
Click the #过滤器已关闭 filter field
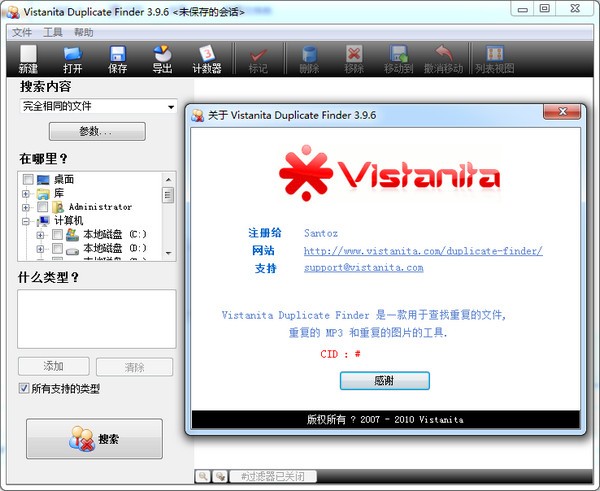[273, 476]
